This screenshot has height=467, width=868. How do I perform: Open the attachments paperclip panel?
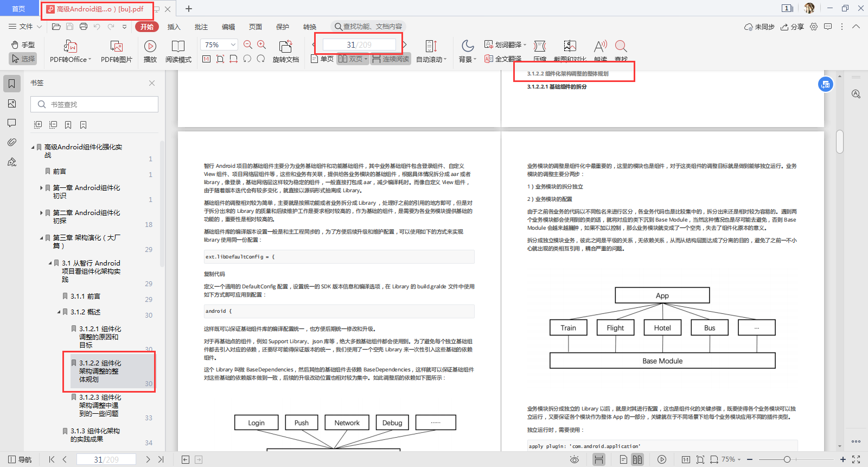[x=12, y=142]
